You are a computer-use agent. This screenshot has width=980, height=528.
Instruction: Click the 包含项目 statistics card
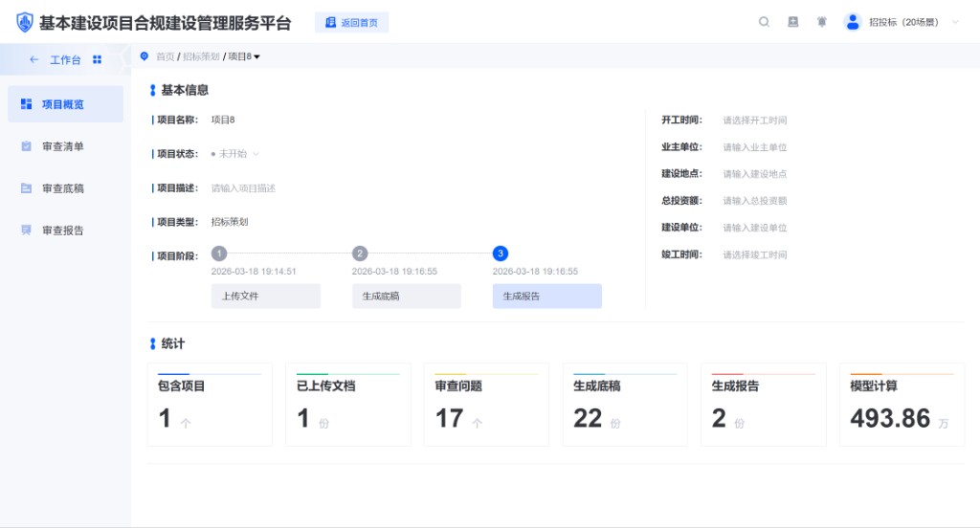210,405
